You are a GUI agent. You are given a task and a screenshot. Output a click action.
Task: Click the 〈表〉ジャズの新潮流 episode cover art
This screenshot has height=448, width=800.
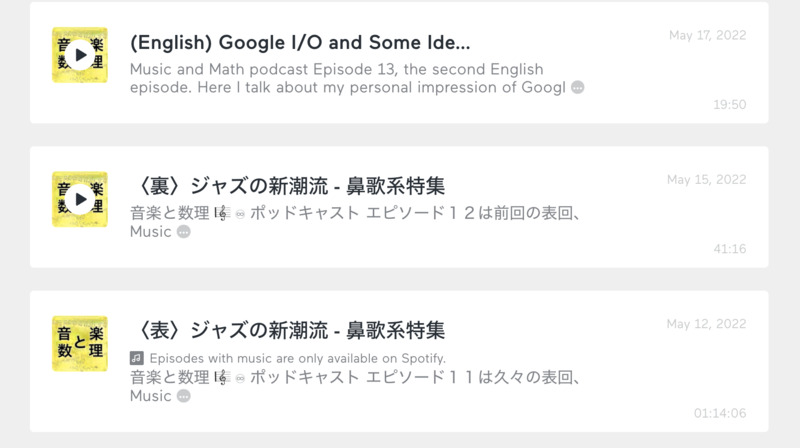(x=80, y=343)
